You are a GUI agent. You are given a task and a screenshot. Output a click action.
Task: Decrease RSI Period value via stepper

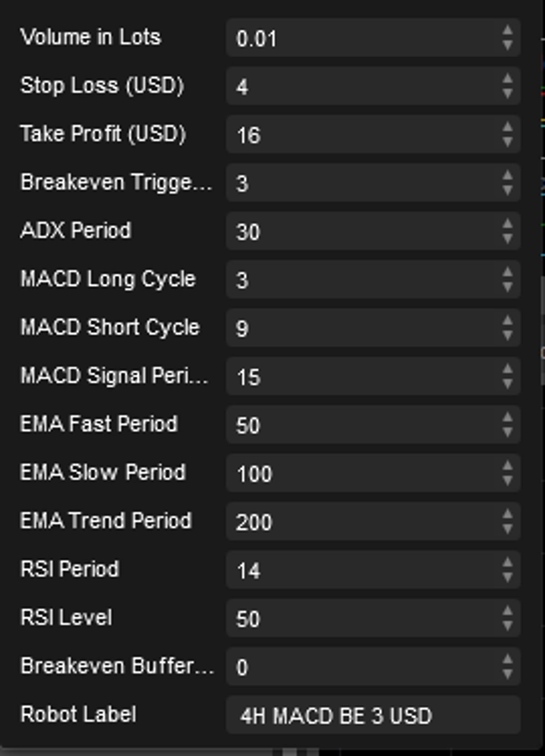tap(509, 574)
